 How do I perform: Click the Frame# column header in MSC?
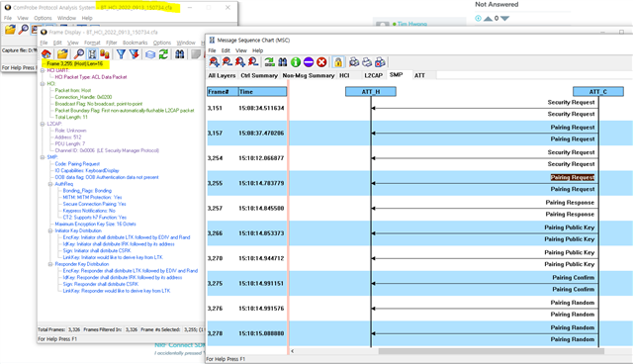223,92
